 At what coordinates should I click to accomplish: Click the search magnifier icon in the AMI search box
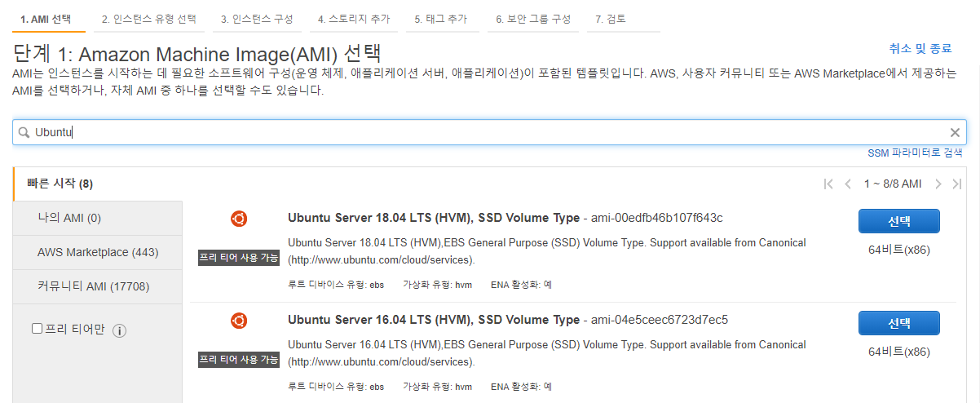24,132
